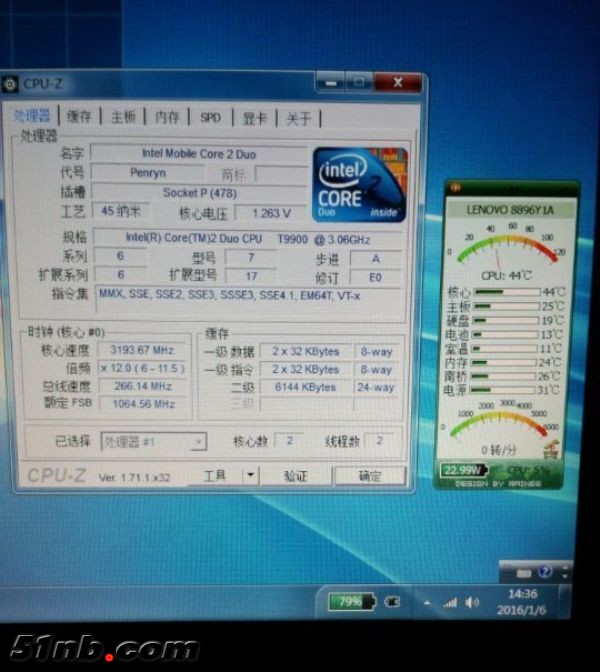Click the 79% battery indicator in taskbar
The height and width of the screenshot is (672, 600).
350,602
